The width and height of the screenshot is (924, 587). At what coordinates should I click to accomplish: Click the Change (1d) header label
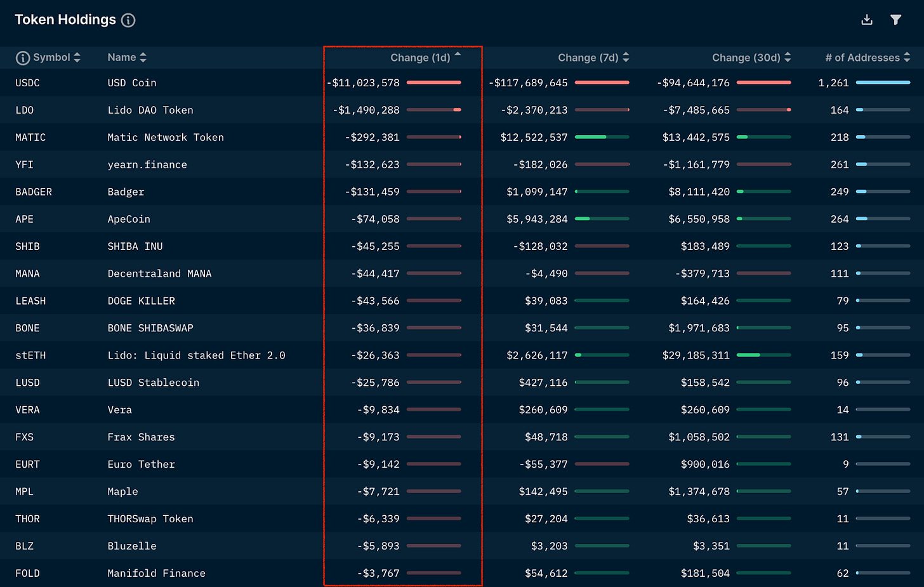point(420,58)
